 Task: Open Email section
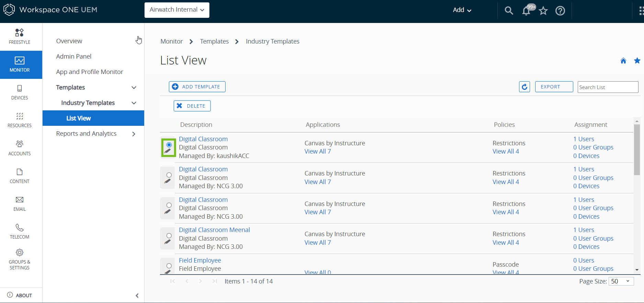(20, 204)
